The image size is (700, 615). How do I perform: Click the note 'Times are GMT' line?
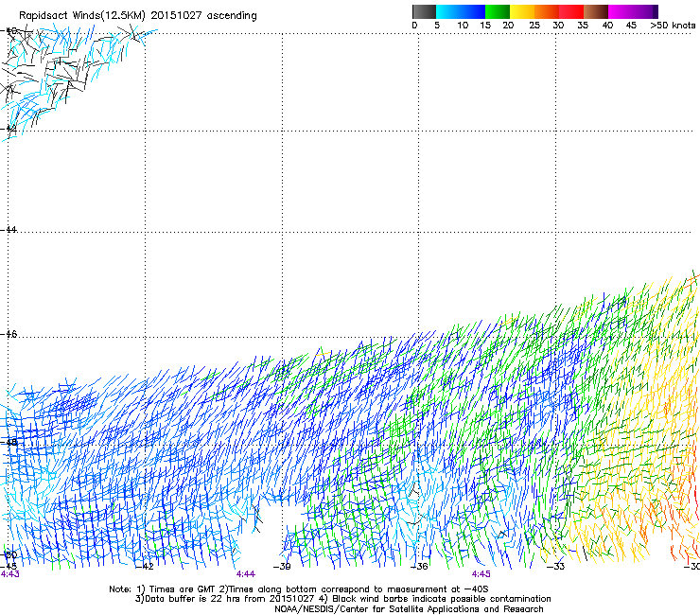(x=299, y=589)
